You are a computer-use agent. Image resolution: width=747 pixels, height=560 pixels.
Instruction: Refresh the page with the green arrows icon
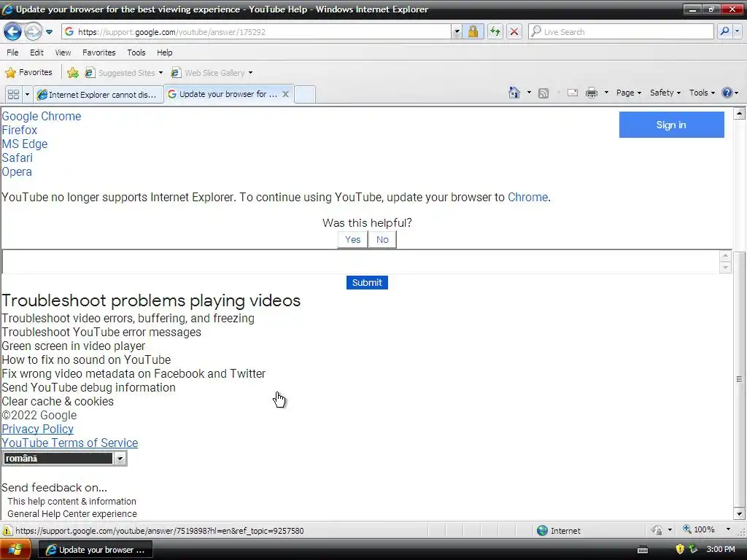(x=495, y=32)
